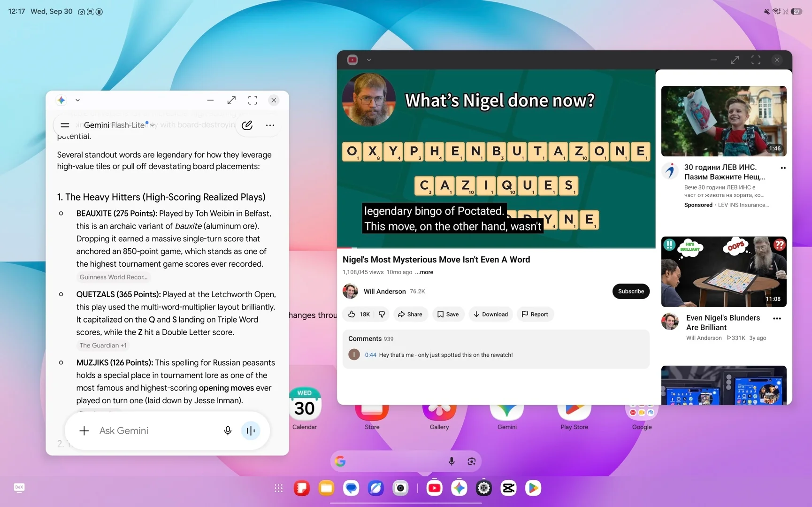This screenshot has width=812, height=507.
Task: Expand Gemini Flash-Lite model selector
Action: pos(120,125)
